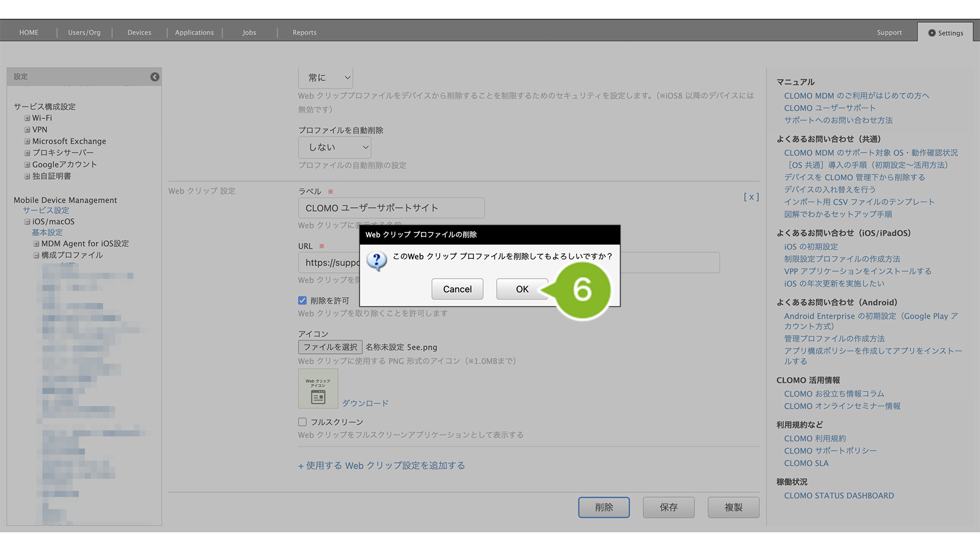980x551 pixels.
Task: Expand the Wi-Fi tree node
Action: [27, 118]
